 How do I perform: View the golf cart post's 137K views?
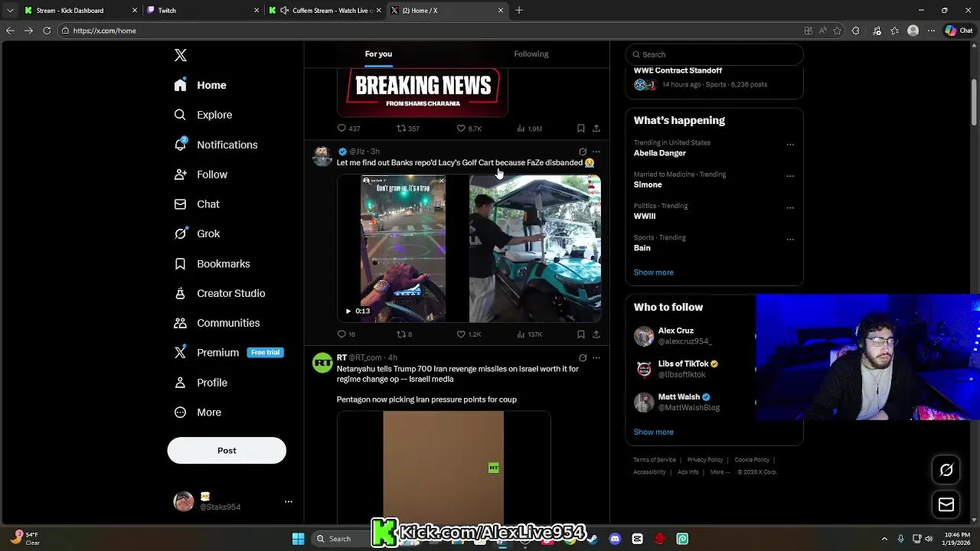click(529, 334)
